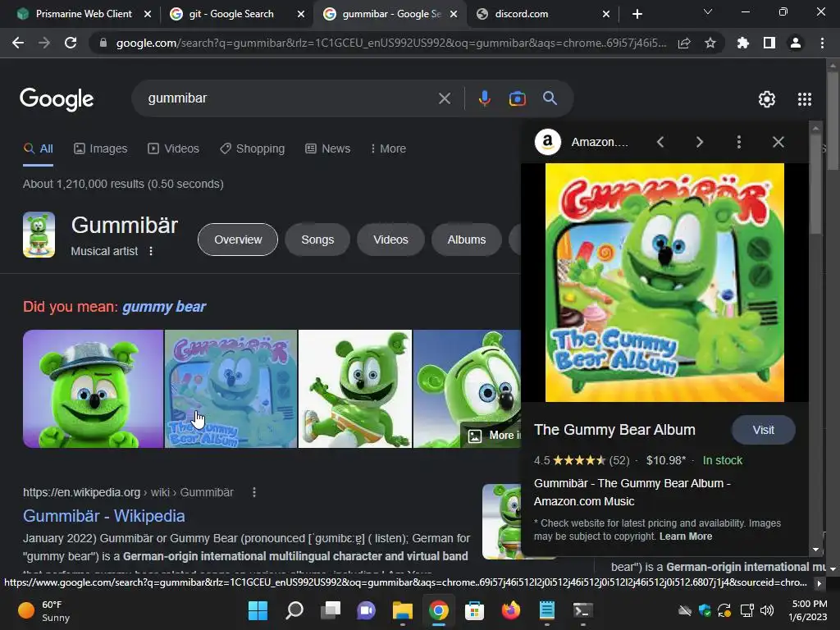Screen dimensions: 840x630
Task: Open the Gummibär - Wikipedia result
Action: click(104, 515)
